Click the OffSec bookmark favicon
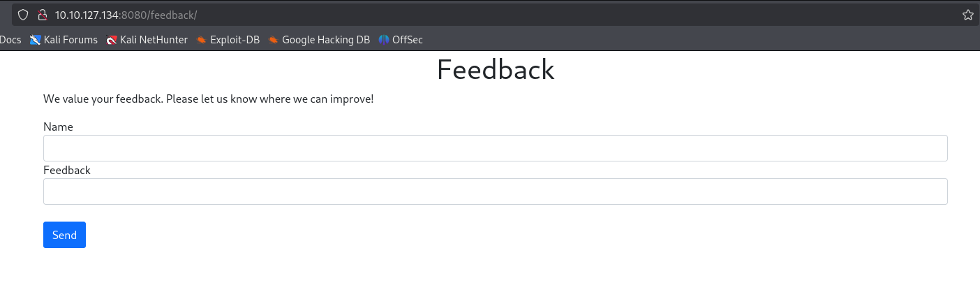The height and width of the screenshot is (281, 980). pyautogui.click(x=384, y=40)
